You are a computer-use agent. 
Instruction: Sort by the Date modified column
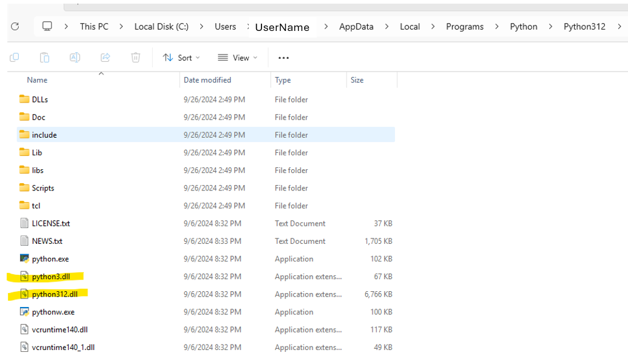[208, 80]
